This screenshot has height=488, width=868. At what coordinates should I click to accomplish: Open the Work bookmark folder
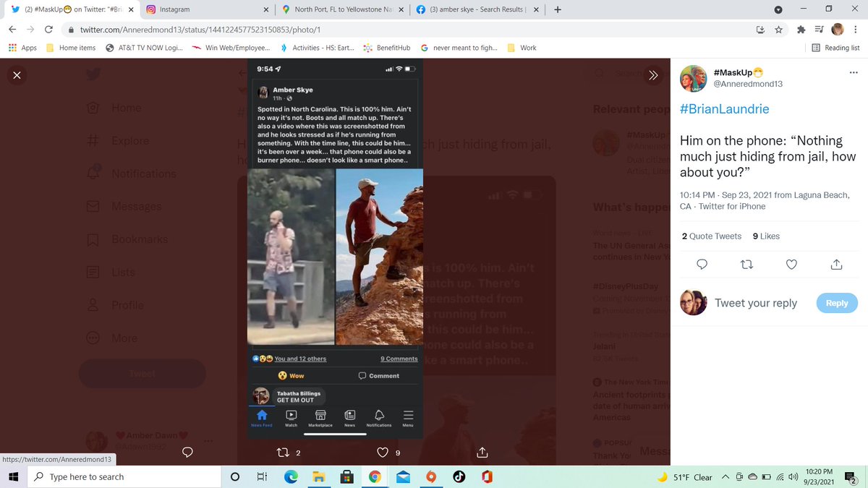(522, 48)
